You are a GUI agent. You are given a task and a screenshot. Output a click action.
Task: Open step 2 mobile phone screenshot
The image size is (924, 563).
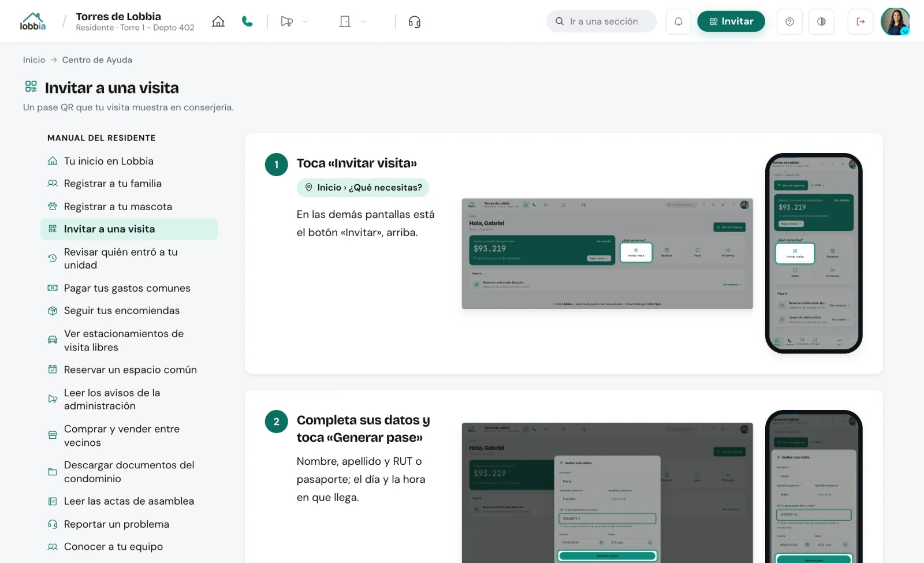813,486
